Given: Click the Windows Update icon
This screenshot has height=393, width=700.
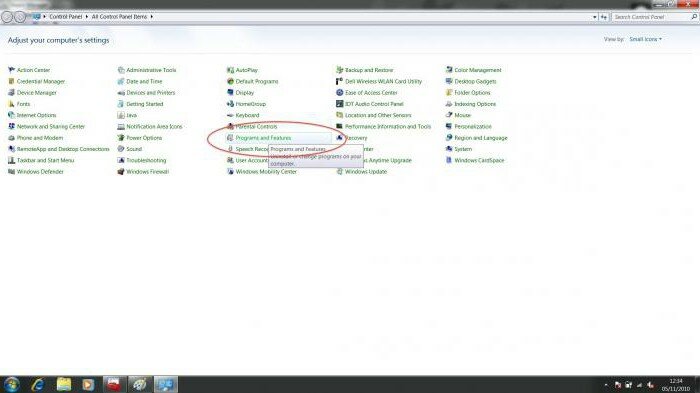Looking at the screenshot, I should pos(339,172).
